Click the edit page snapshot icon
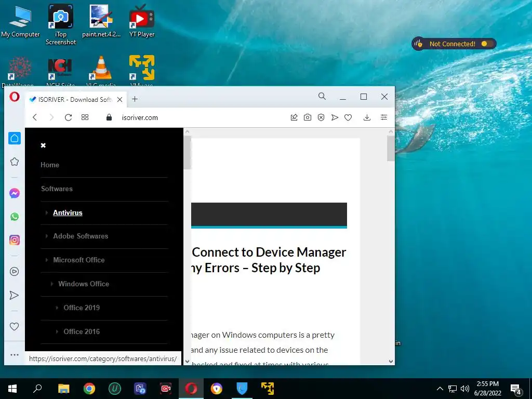 pyautogui.click(x=294, y=117)
